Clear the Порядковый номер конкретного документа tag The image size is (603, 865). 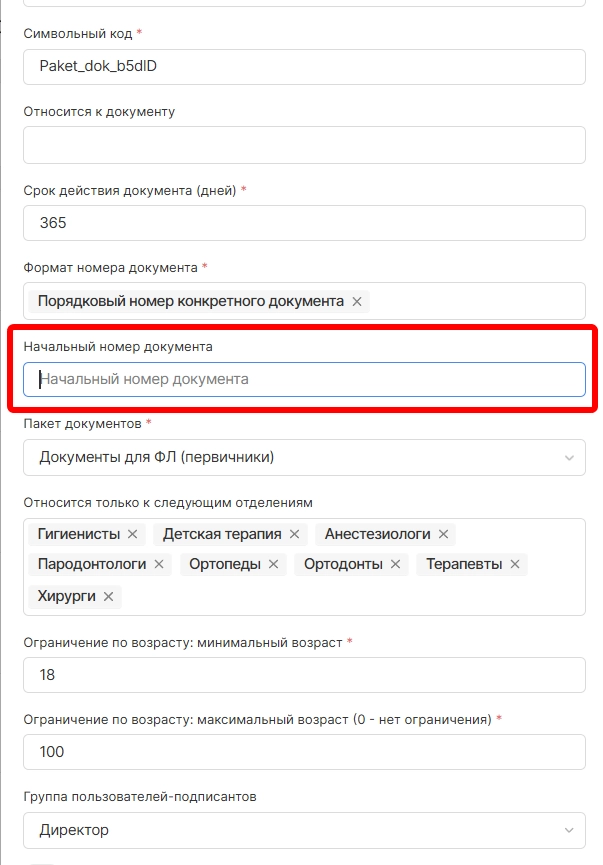coord(357,301)
